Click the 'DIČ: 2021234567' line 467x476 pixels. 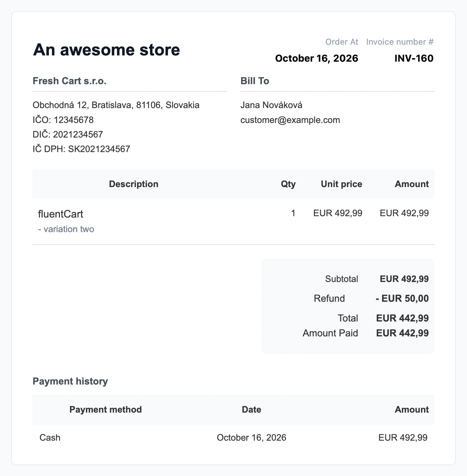pos(68,134)
